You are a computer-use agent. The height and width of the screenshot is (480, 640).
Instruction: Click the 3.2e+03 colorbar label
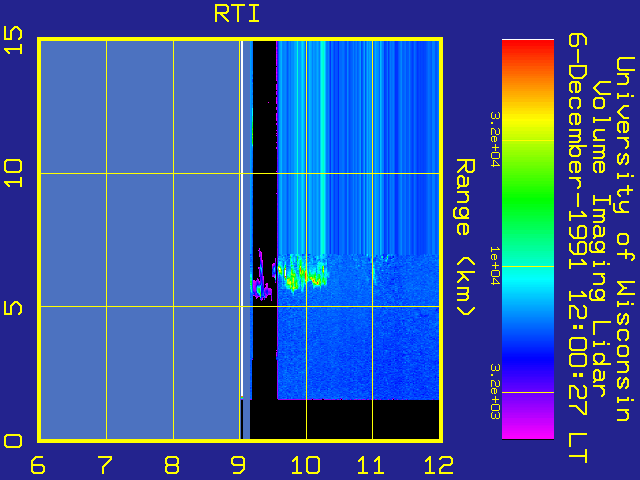pyautogui.click(x=494, y=392)
